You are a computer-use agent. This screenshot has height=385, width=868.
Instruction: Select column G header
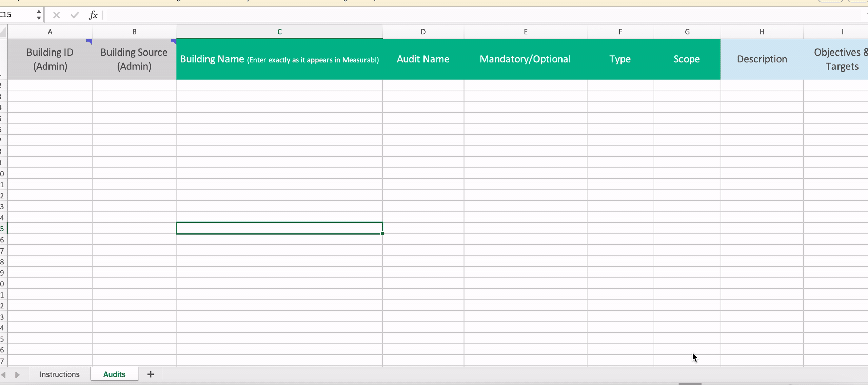687,32
